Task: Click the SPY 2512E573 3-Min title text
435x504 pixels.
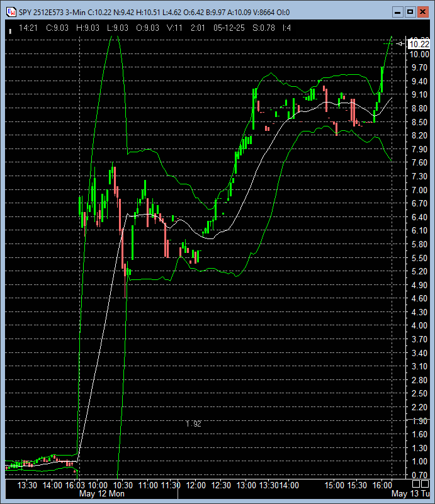Action: [52, 13]
